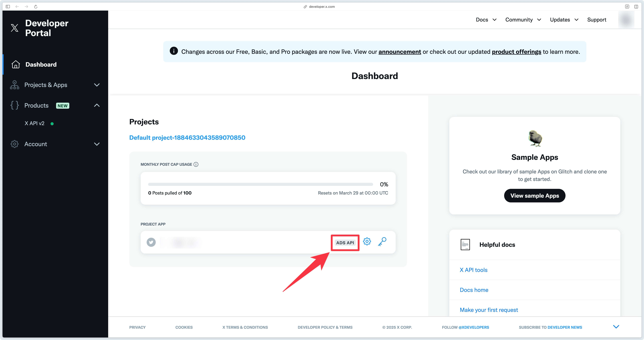This screenshot has height=340, width=644.
Task: Click the ADS API badge
Action: (x=345, y=243)
